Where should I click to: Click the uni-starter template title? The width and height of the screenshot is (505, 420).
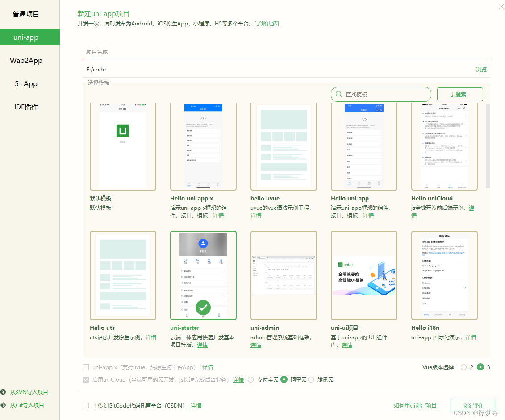185,328
